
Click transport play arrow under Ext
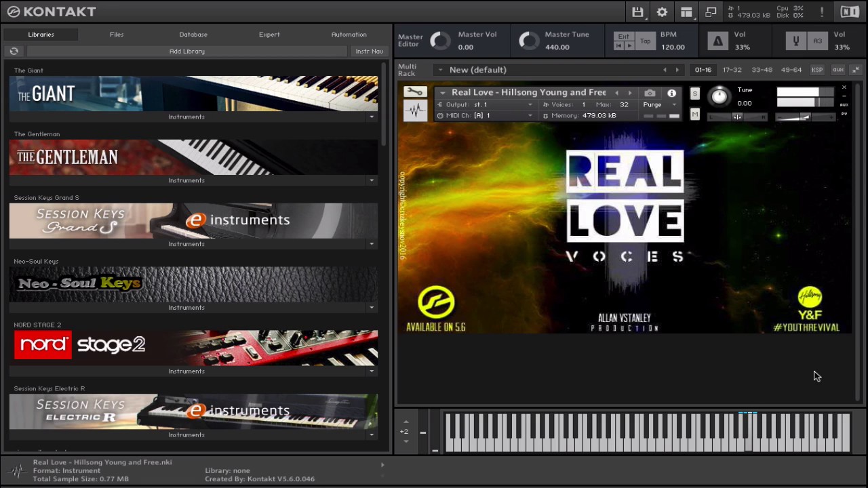pos(629,46)
